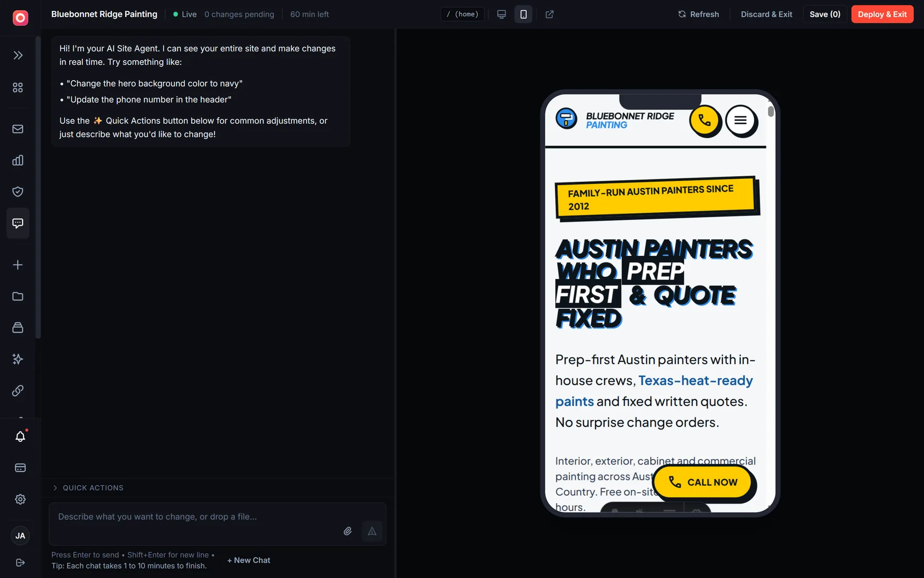Open the sparkle stars icon in sidebar
This screenshot has height=578, width=924.
(x=18, y=359)
